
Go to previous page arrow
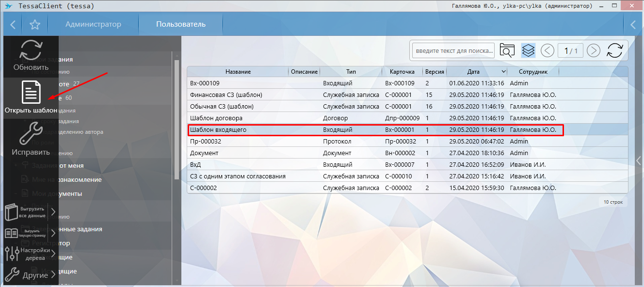547,50
